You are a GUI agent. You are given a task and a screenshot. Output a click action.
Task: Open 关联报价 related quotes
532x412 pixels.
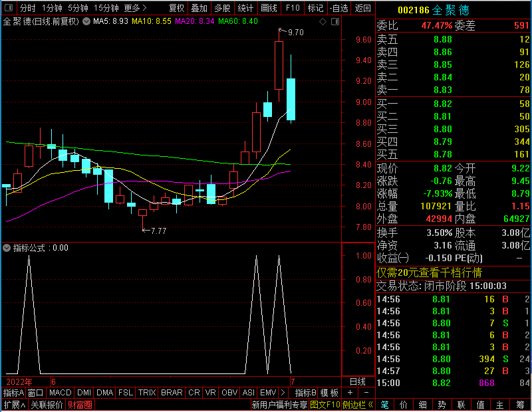click(x=47, y=405)
